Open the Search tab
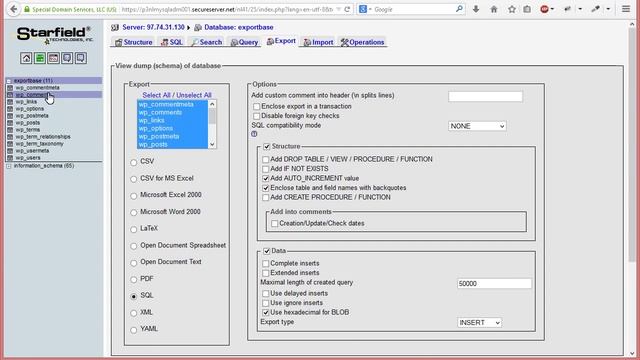The image size is (640, 360). tap(207, 42)
